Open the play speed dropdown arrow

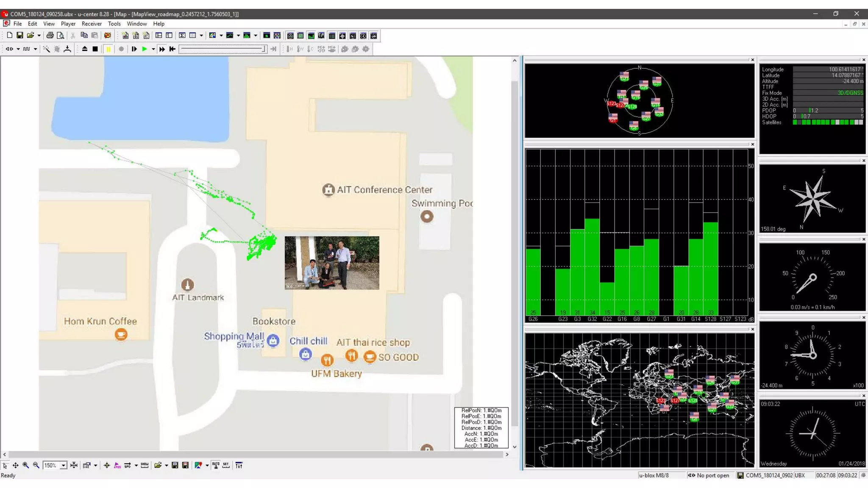point(153,49)
